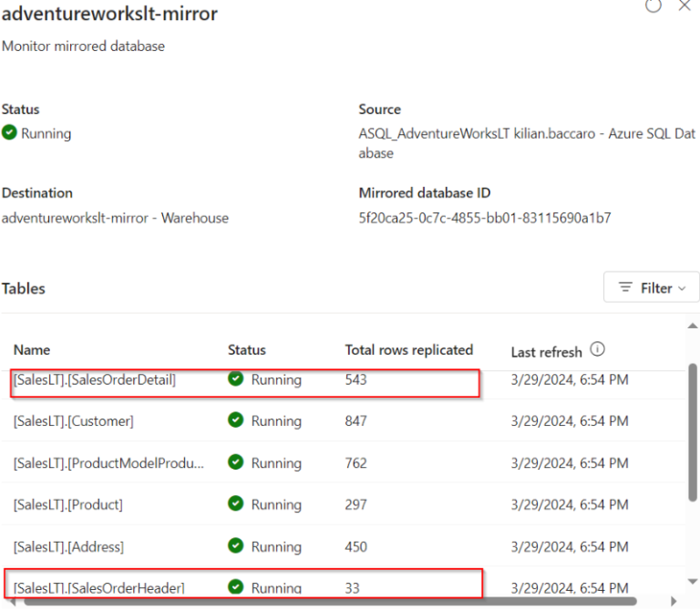Click the 543 rows replicated value
700x611 pixels.
tap(355, 379)
